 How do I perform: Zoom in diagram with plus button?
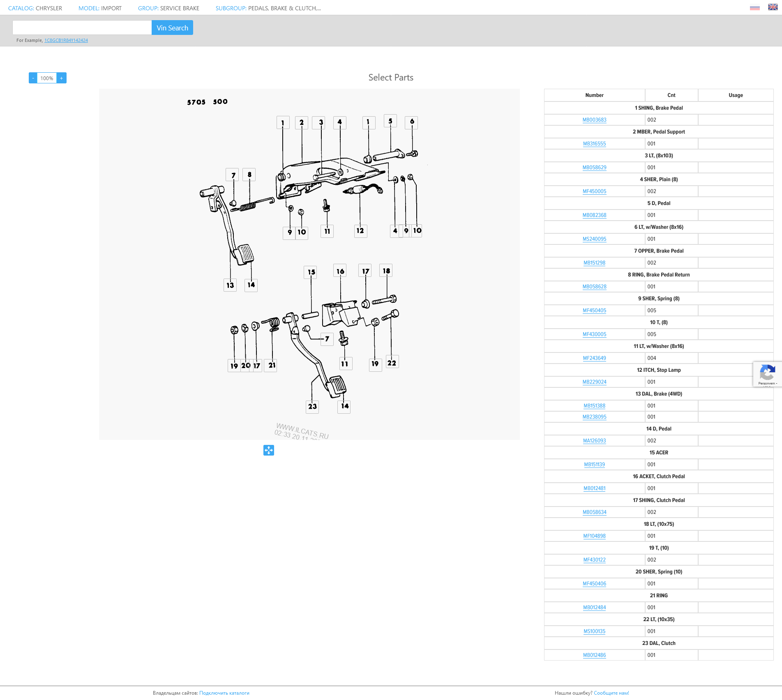coord(62,78)
